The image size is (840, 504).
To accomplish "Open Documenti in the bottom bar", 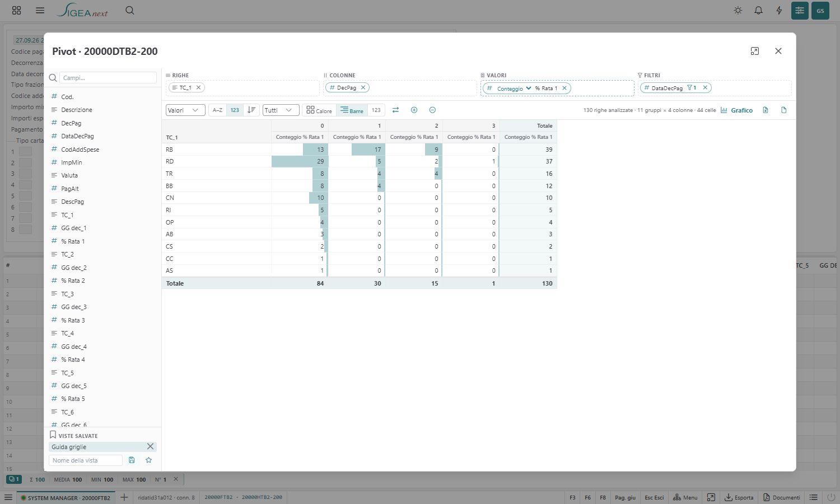I will 782,497.
